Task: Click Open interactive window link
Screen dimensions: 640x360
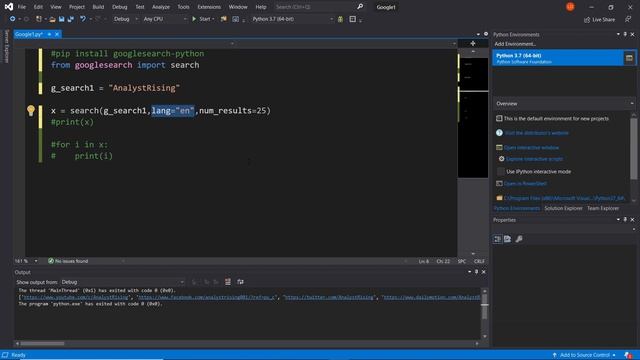Action: (x=531, y=147)
